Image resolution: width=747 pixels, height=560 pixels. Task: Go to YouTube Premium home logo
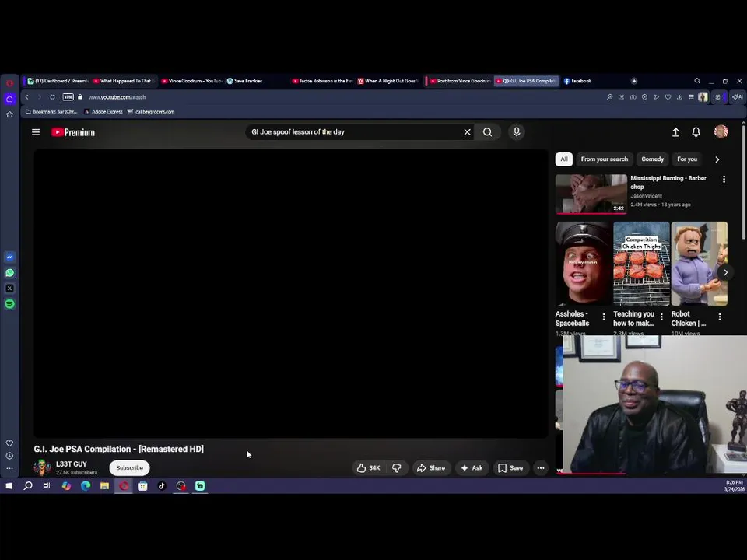73,132
